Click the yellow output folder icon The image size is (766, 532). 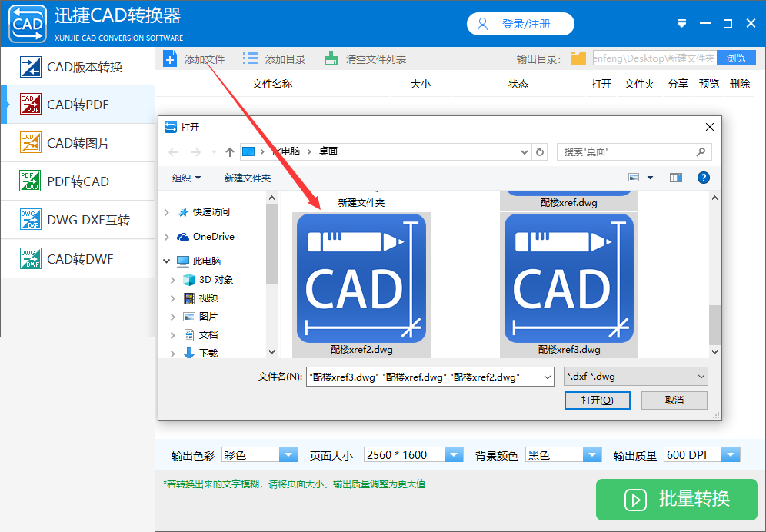578,58
